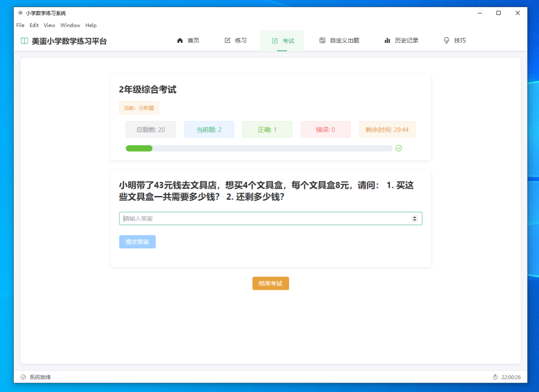Focus the 请输入答案 input field
Image resolution: width=539 pixels, height=392 pixels.
tap(270, 218)
